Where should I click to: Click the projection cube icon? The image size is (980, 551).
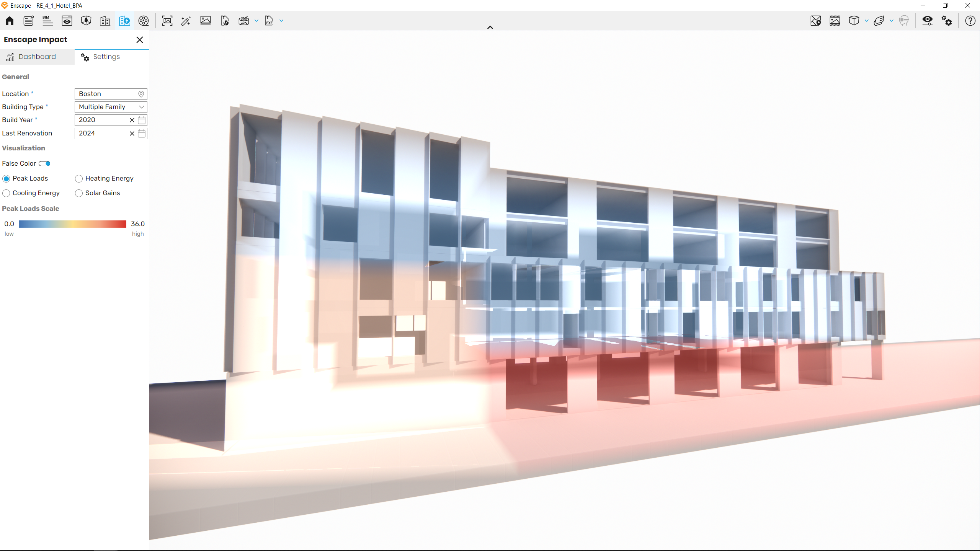854,21
